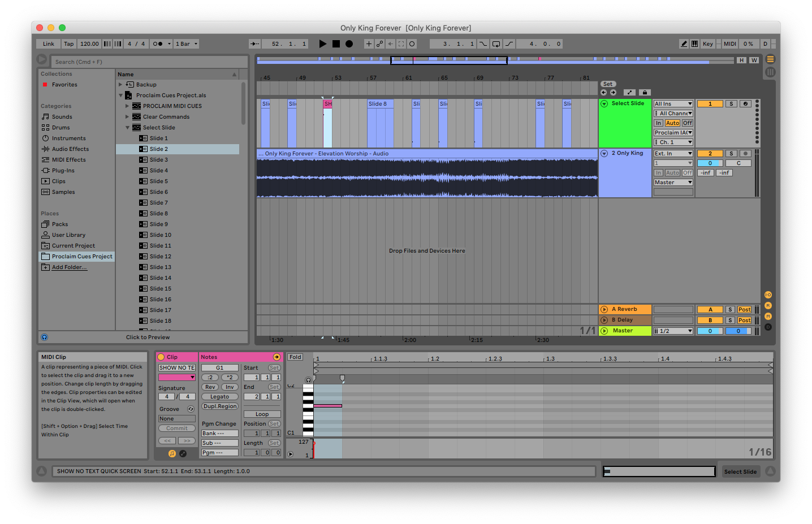Click the lock envelopes icon

click(644, 93)
